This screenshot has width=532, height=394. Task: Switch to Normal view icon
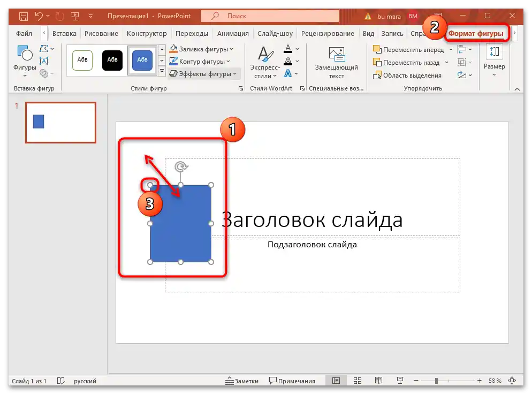pyautogui.click(x=336, y=381)
